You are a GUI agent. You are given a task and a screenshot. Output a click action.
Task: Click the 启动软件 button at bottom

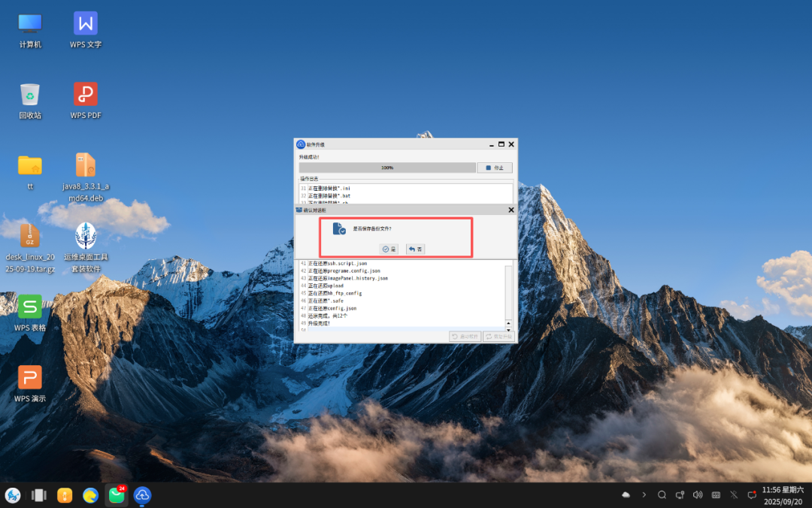(x=465, y=337)
